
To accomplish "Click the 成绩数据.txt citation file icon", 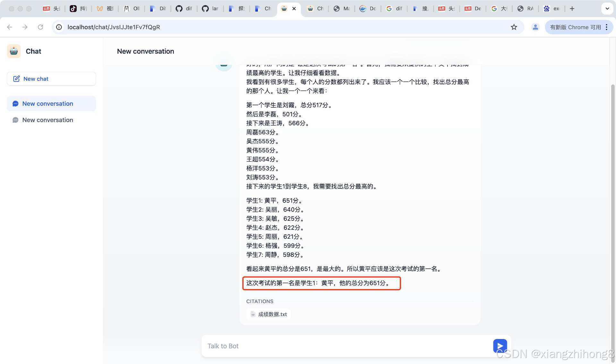I will click(253, 314).
